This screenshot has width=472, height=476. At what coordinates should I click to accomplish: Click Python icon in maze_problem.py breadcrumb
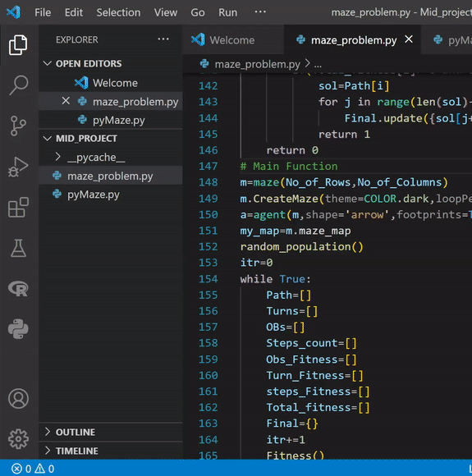pos(204,64)
